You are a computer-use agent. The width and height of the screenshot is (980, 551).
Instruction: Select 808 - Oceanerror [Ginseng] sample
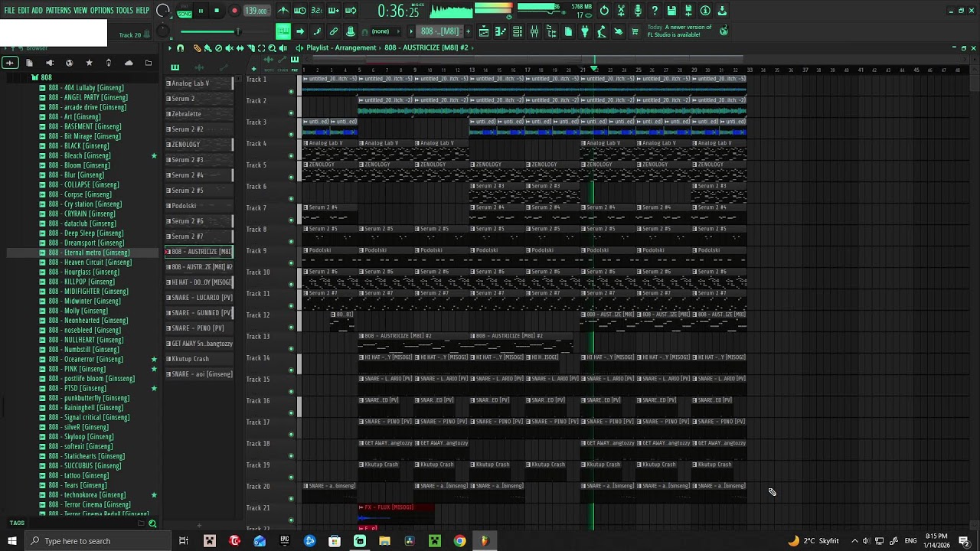click(86, 359)
